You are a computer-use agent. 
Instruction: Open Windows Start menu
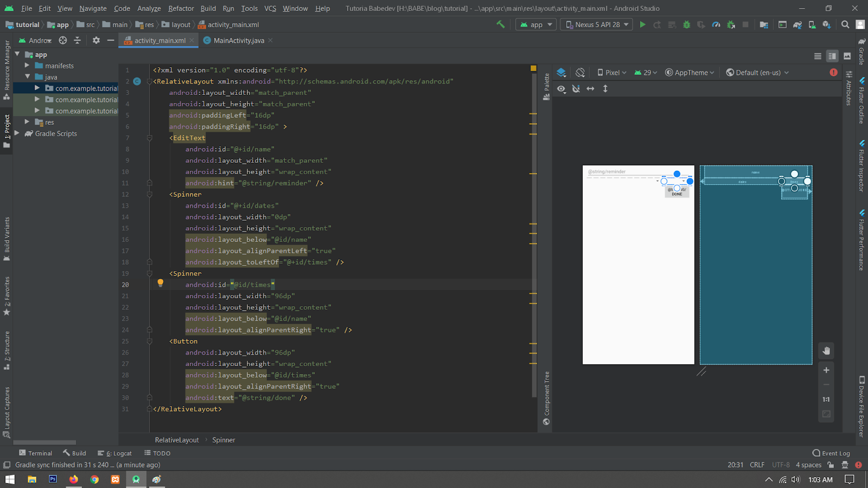coord(10,479)
